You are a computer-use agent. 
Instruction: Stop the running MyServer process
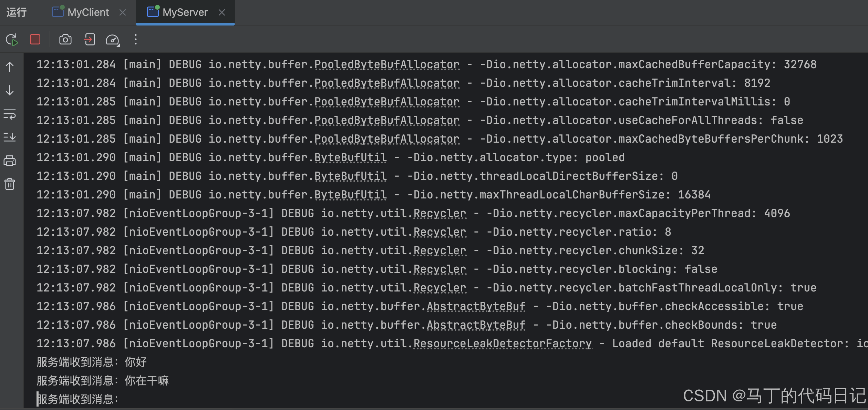point(35,40)
